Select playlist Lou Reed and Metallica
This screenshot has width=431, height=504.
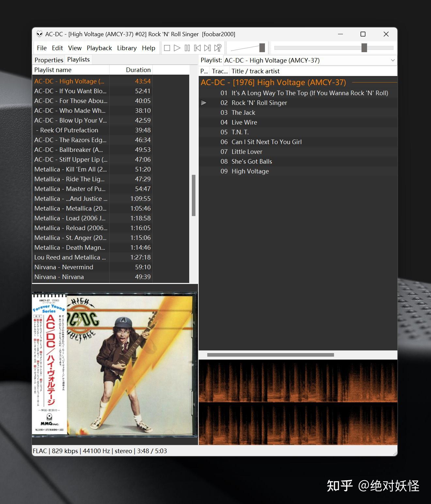[x=111, y=257]
